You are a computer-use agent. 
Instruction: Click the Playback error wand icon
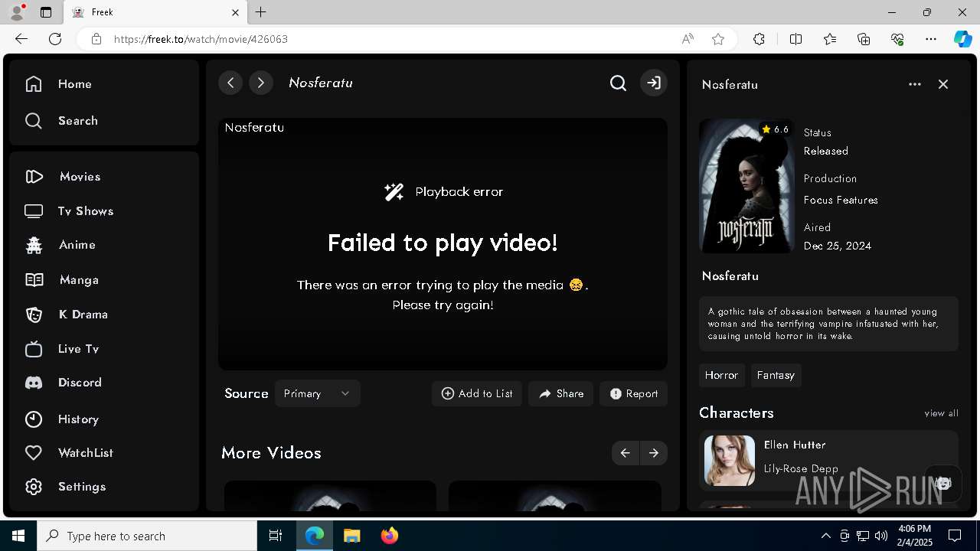click(394, 192)
